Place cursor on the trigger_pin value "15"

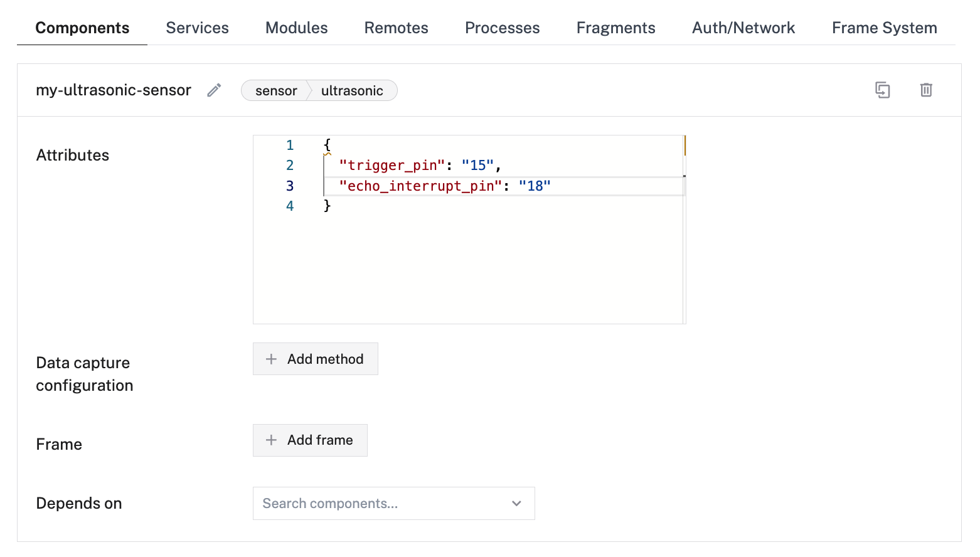(x=477, y=166)
